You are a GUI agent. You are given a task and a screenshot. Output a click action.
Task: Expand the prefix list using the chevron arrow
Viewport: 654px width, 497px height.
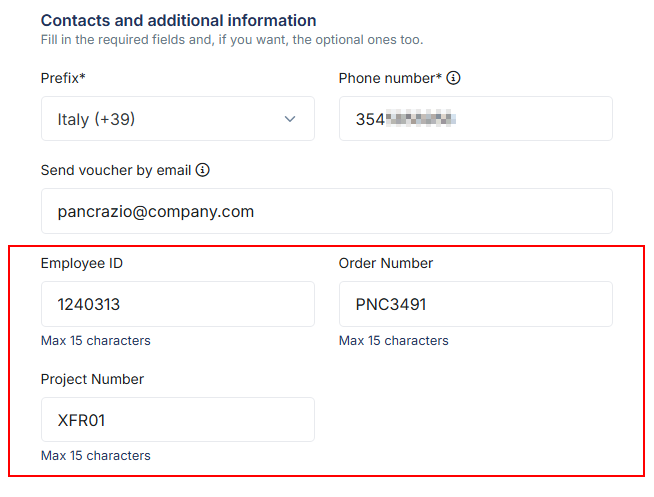[x=290, y=119]
